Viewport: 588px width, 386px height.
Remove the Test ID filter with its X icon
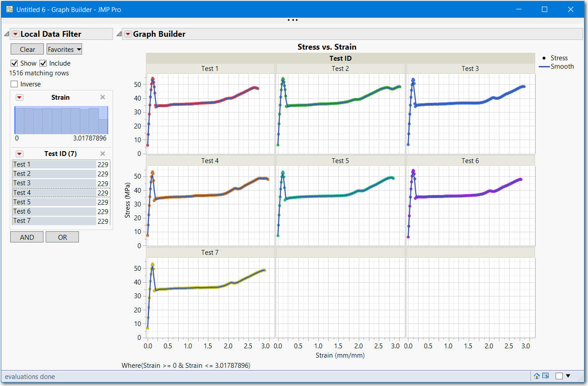[x=102, y=153]
